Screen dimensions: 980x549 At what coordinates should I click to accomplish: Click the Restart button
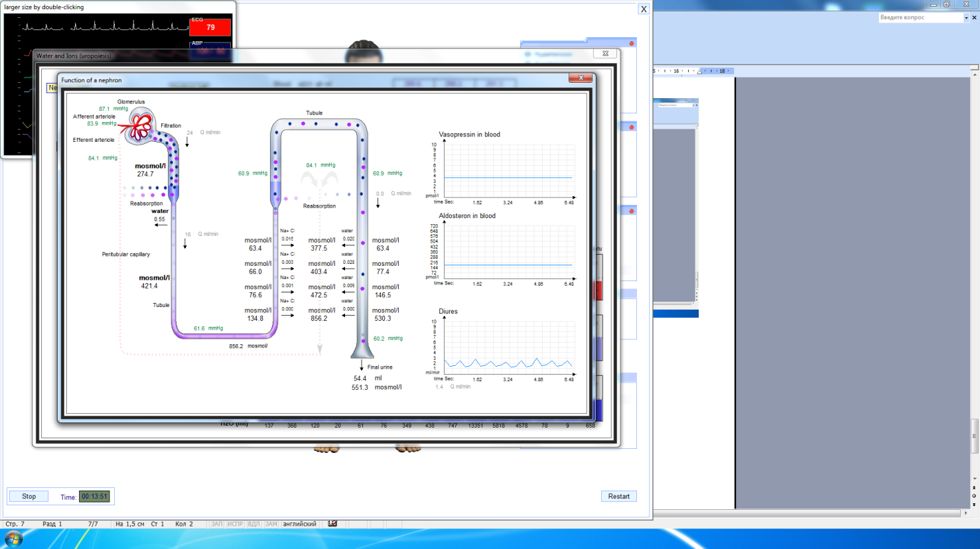click(618, 496)
